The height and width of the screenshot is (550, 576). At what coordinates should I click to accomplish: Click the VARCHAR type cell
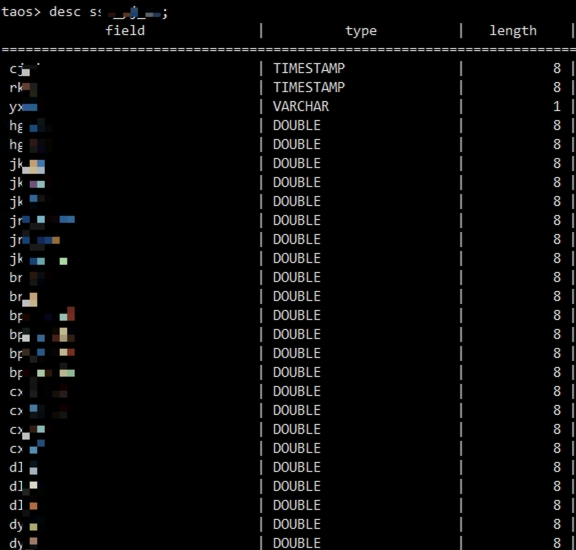pos(301,107)
